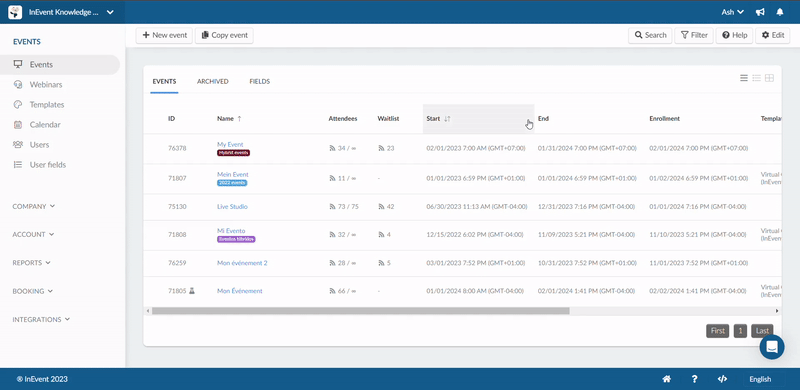The width and height of the screenshot is (800, 390).
Task: Switch to the grid view icon
Action: 769,78
